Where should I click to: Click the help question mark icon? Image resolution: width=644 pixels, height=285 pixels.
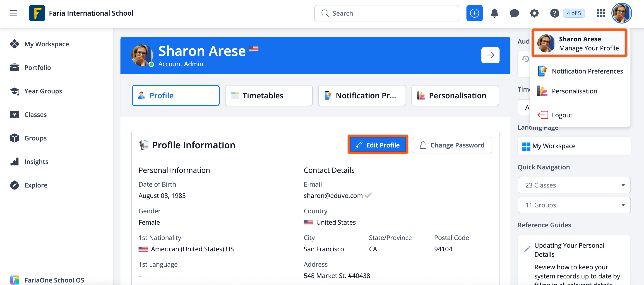(554, 13)
